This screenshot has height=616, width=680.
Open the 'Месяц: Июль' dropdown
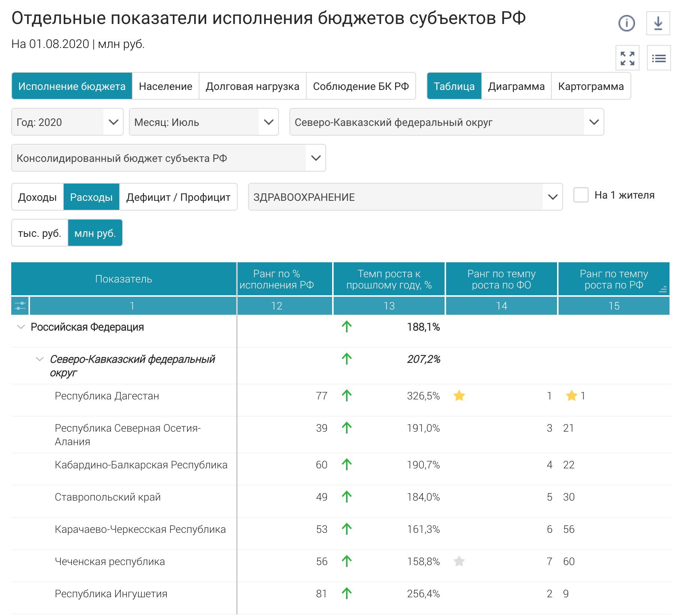pyautogui.click(x=204, y=122)
